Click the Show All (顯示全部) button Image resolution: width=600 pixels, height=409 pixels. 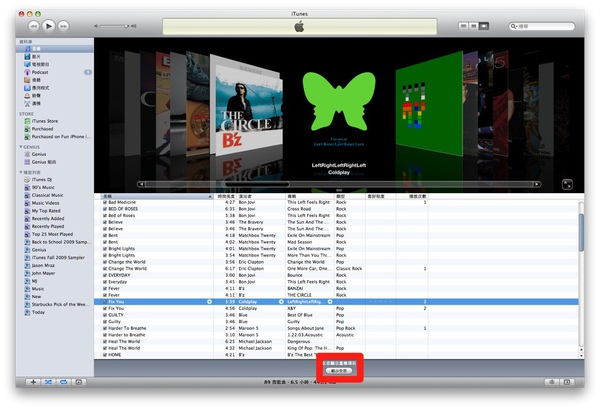339,371
